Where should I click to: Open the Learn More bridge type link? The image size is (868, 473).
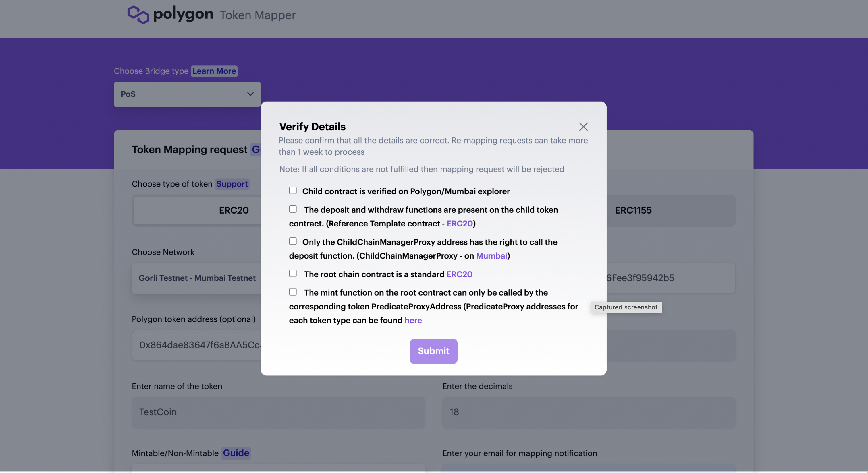(x=214, y=71)
